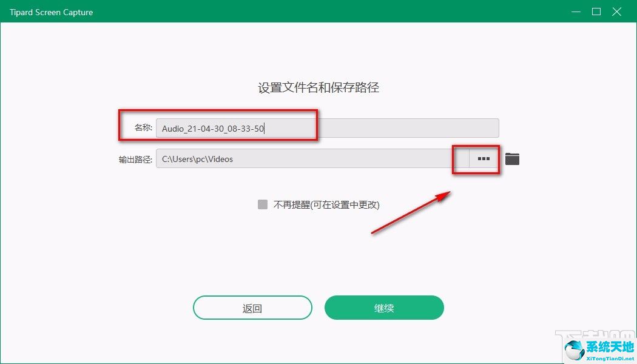
Task: Click the Tipard Screen Capture title bar text
Action: 51,12
